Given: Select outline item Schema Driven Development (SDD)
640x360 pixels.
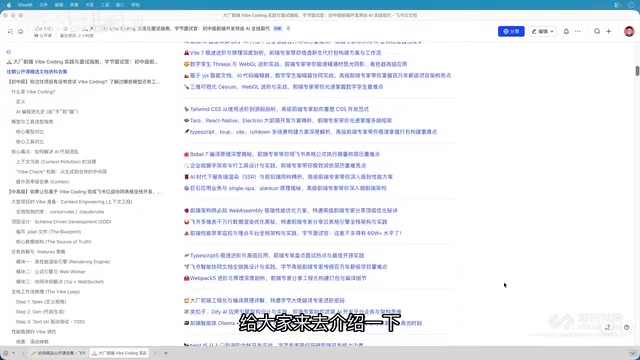Looking at the screenshot, I should point(61,222).
